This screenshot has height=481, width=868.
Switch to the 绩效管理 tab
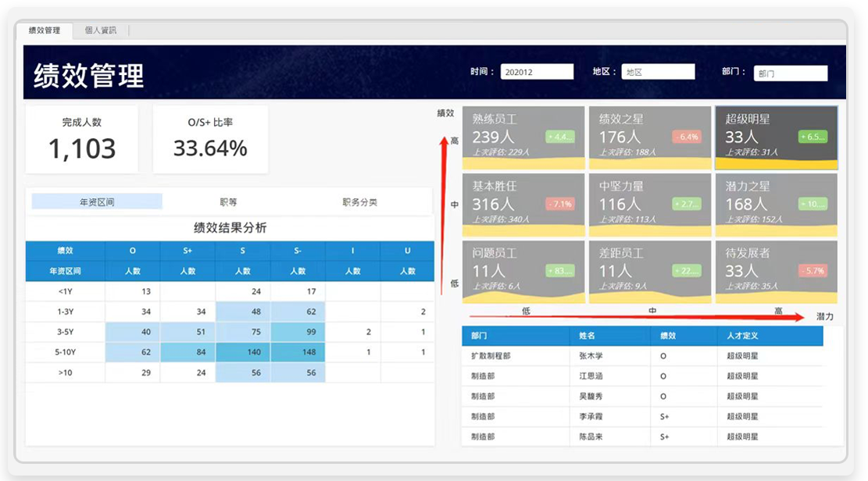(x=45, y=30)
